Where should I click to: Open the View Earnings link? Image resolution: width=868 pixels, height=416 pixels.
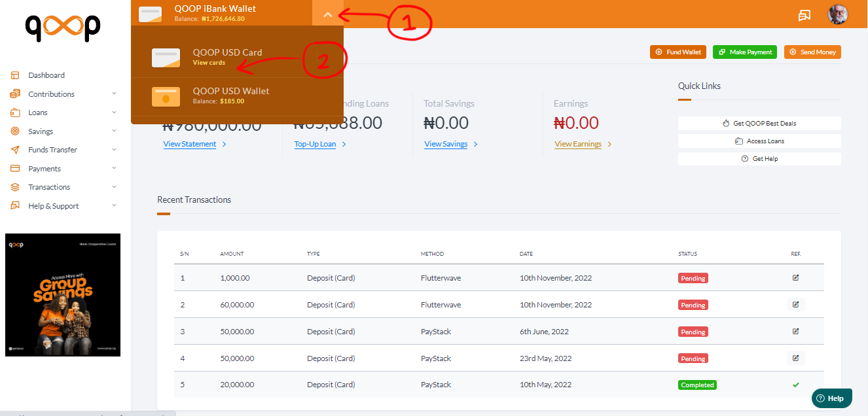click(578, 144)
